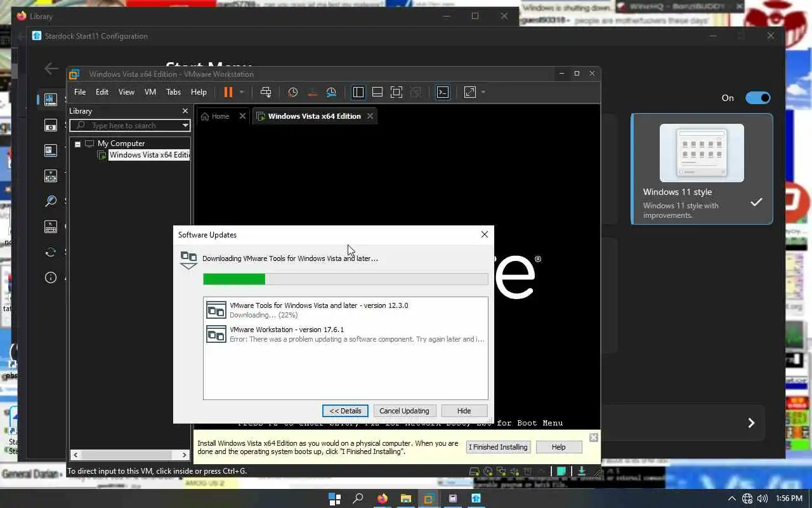Image resolution: width=812 pixels, height=508 pixels.
Task: Open Start11 Start Menu sidebar icon
Action: (51, 99)
